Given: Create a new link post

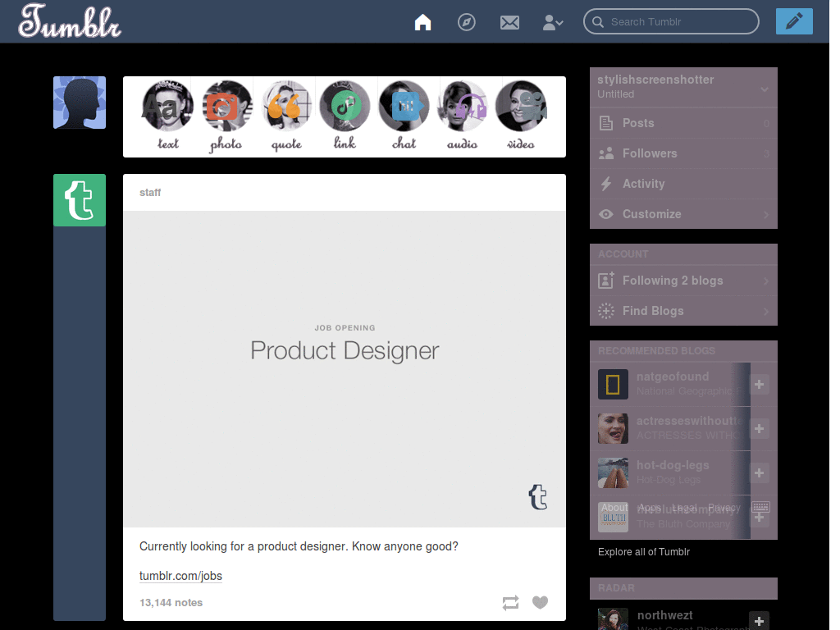Looking at the screenshot, I should click(x=345, y=116).
